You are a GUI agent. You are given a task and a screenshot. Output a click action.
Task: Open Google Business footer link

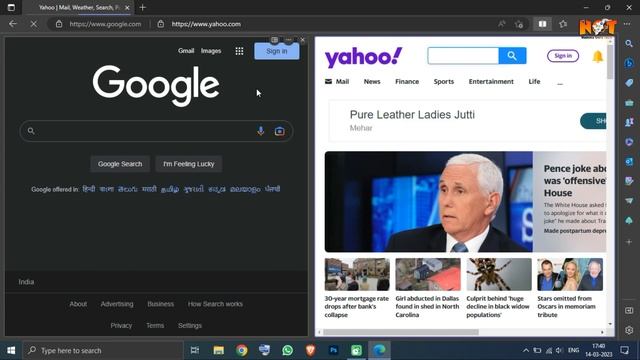click(x=160, y=304)
